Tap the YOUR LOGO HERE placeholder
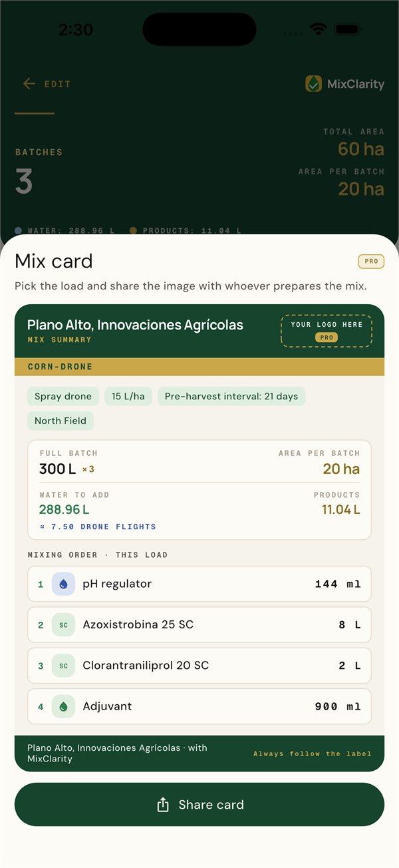The height and width of the screenshot is (868, 399). click(327, 331)
